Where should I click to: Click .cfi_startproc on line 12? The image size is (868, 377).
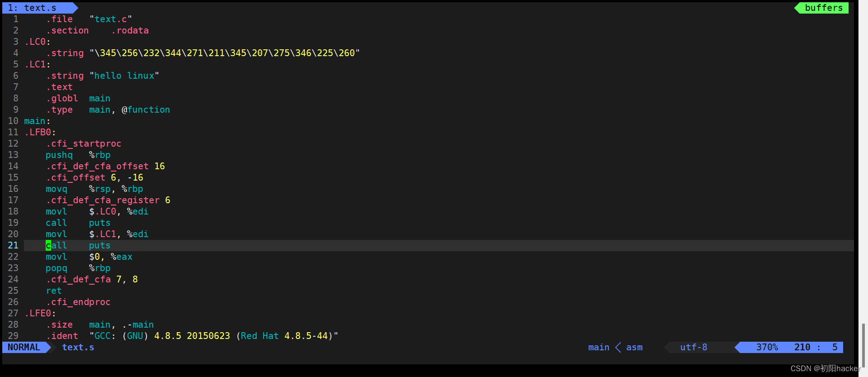84,143
